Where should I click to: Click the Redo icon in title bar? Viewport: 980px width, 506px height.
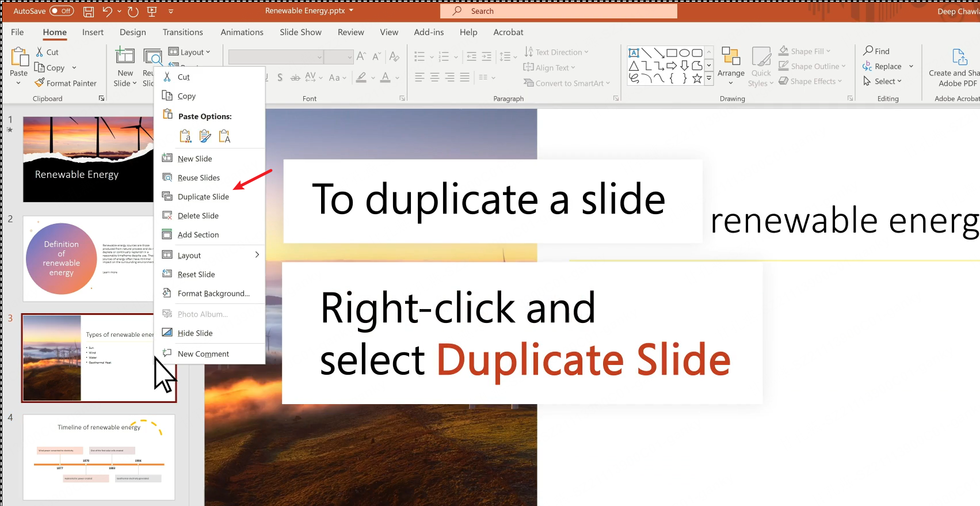point(133,11)
